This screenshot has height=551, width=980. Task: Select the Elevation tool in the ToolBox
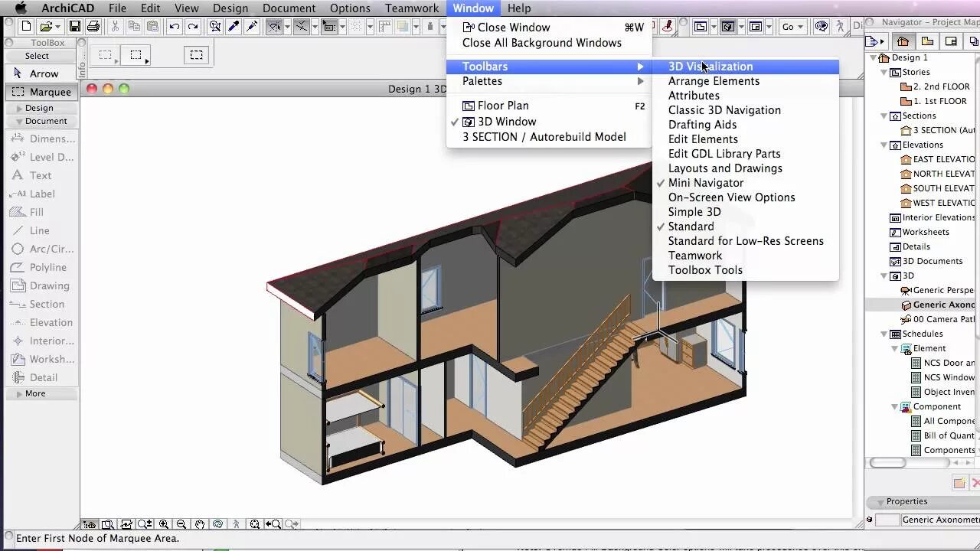pos(43,323)
